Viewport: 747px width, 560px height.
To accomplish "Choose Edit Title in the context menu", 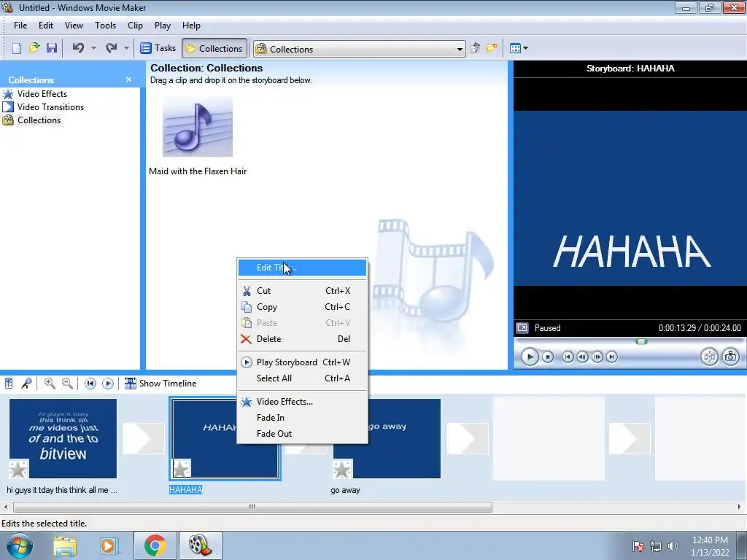I will pyautogui.click(x=302, y=268).
